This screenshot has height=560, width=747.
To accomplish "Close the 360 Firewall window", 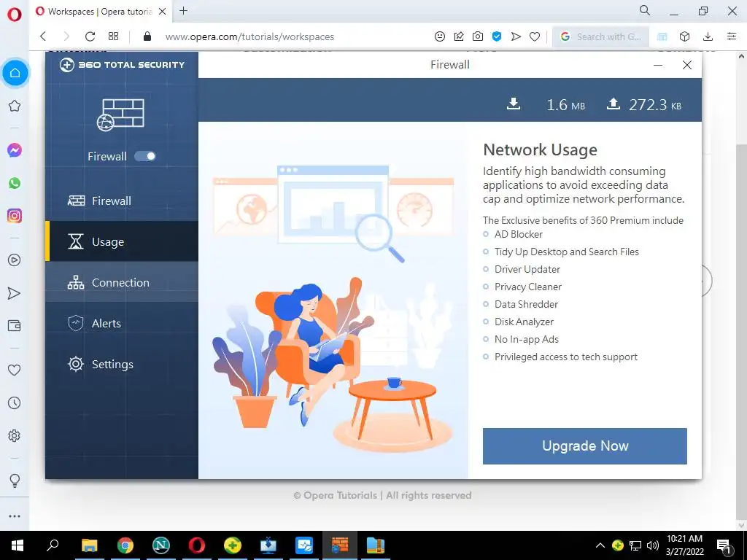I will (687, 65).
